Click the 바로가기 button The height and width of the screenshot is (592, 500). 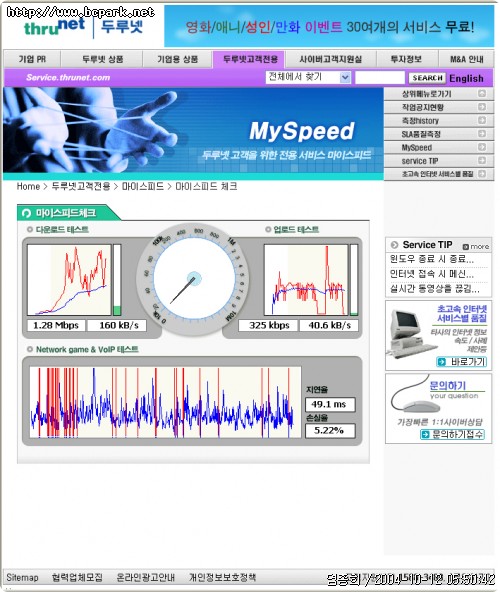point(461,362)
